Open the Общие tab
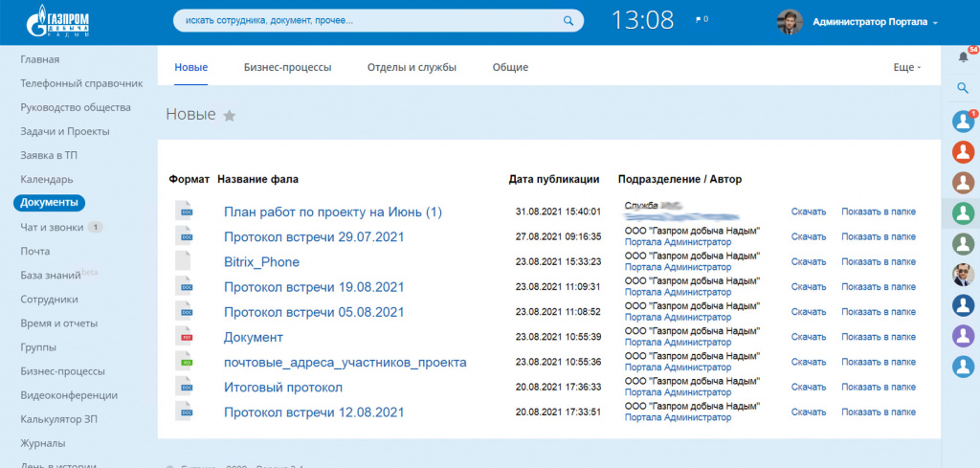Viewport: 980px width, 468px height. coord(510,68)
